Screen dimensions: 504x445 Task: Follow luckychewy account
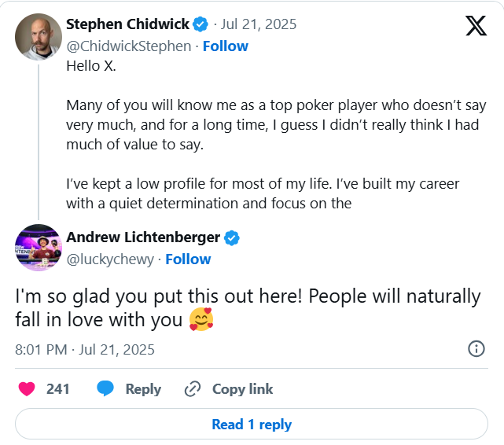(188, 259)
